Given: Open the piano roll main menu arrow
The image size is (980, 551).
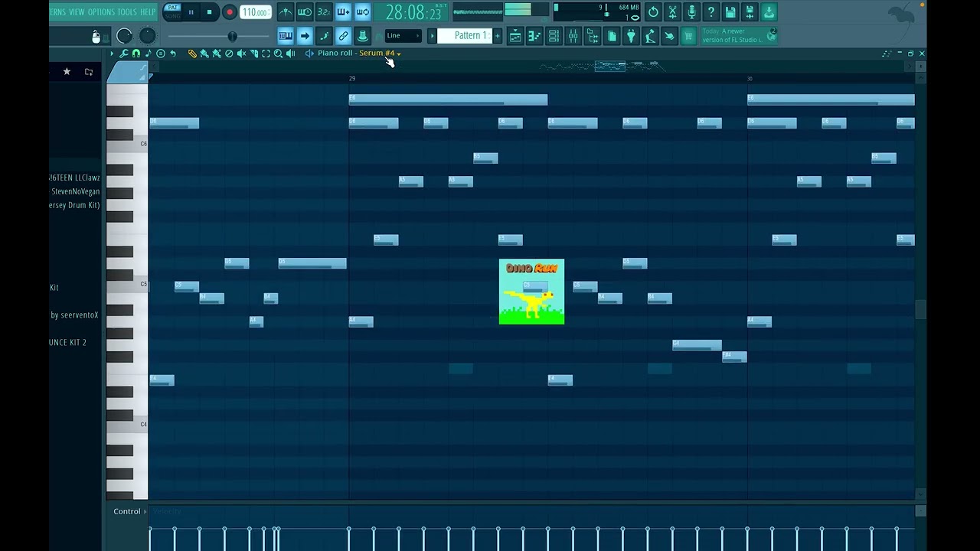Looking at the screenshot, I should [112, 54].
